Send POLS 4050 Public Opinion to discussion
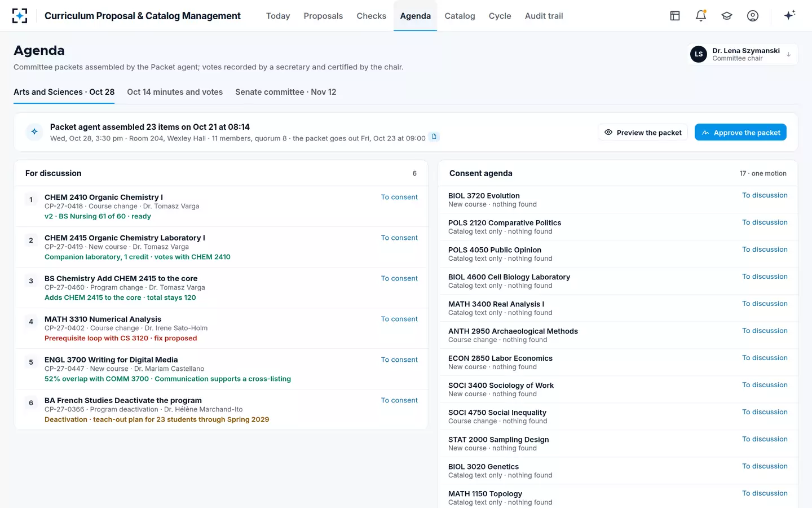Viewport: 812px width, 508px height. (x=765, y=249)
